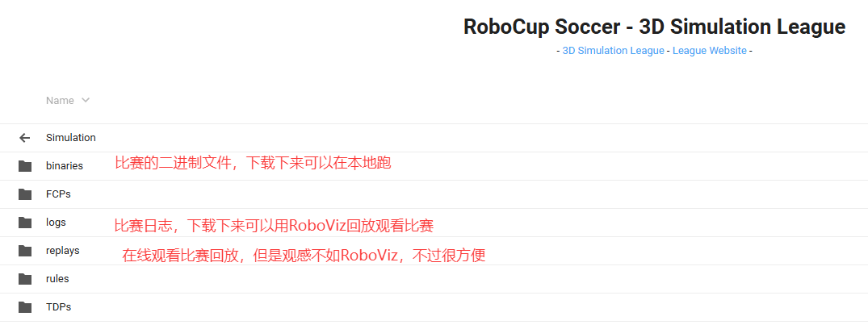This screenshot has width=868, height=329.
Task: Open the rules folder icon
Action: 25,279
